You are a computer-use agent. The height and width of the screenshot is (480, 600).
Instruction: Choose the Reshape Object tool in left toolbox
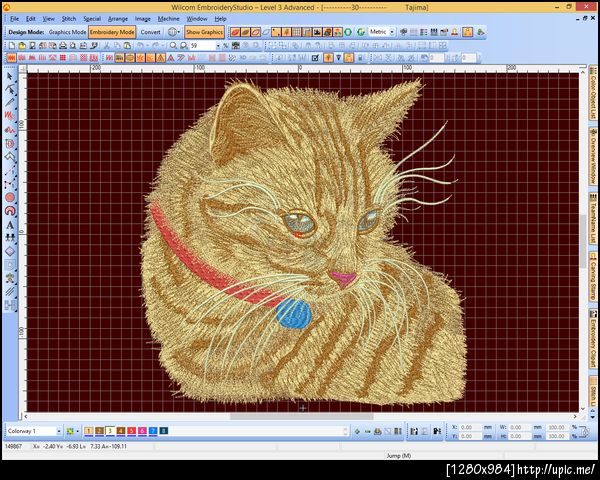10,90
